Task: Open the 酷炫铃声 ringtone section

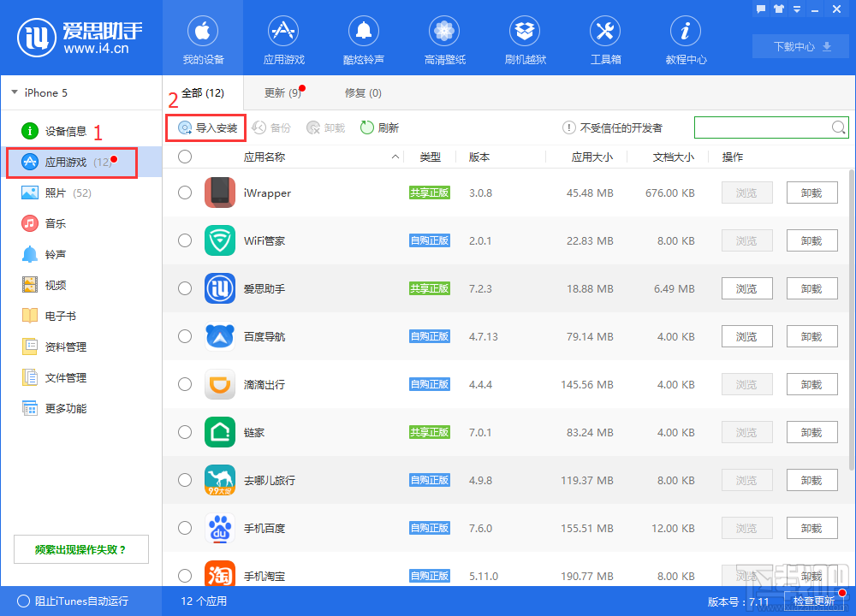Action: [x=364, y=38]
